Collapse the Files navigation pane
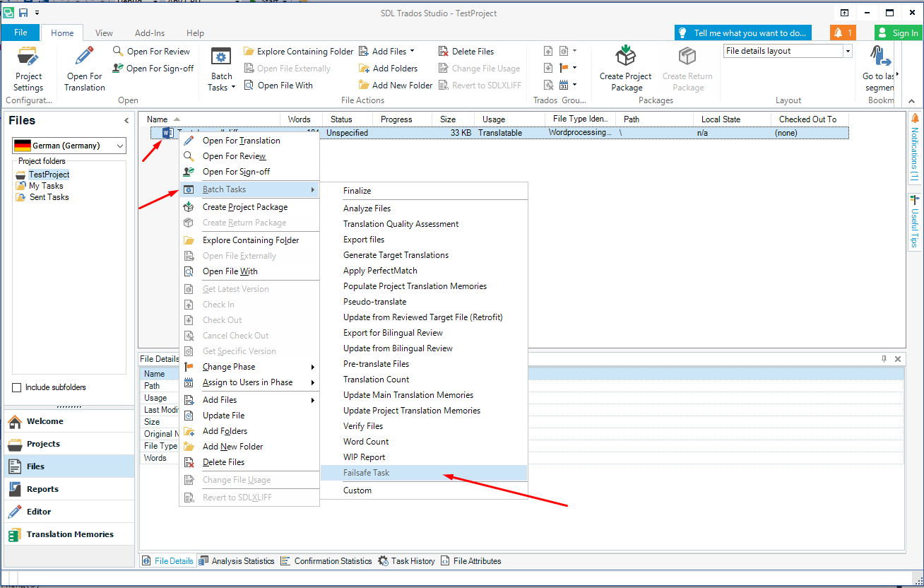The width and height of the screenshot is (924, 588). click(127, 121)
